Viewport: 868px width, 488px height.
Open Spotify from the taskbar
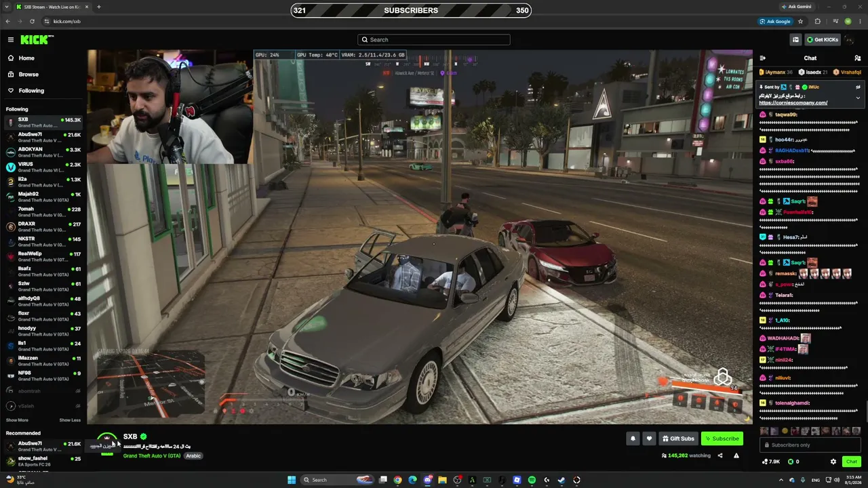tap(532, 480)
